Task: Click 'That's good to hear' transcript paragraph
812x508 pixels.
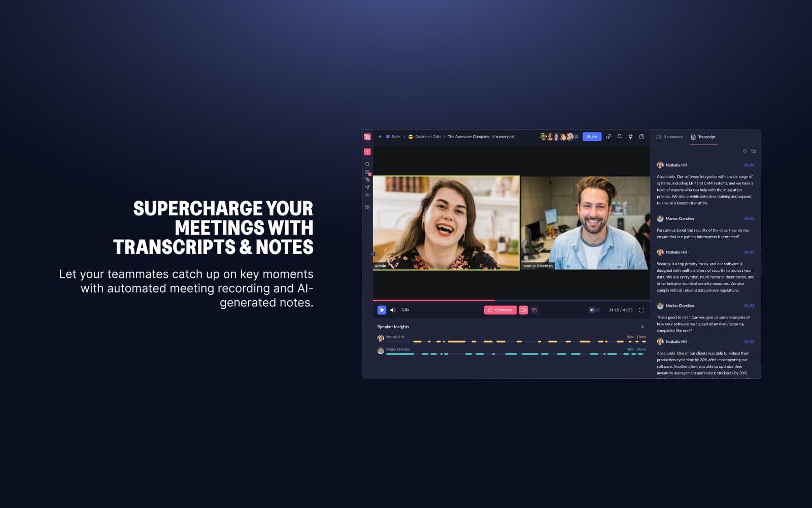Action: click(x=703, y=324)
